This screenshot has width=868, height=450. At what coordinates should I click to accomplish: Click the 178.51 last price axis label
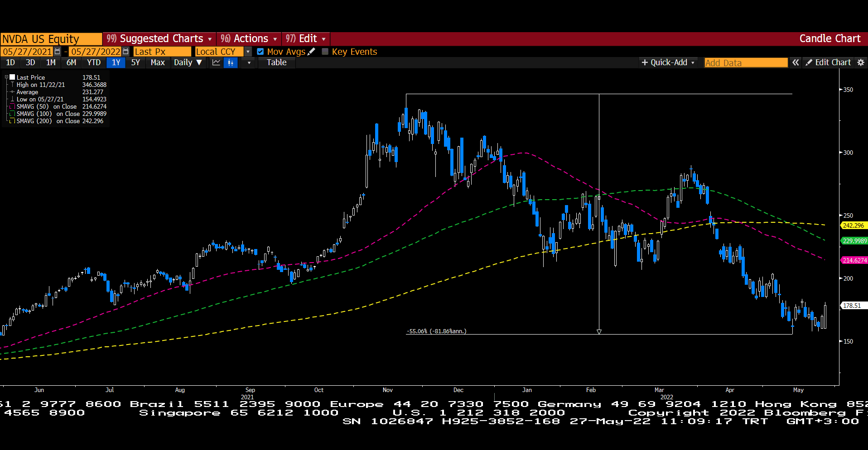tap(853, 306)
